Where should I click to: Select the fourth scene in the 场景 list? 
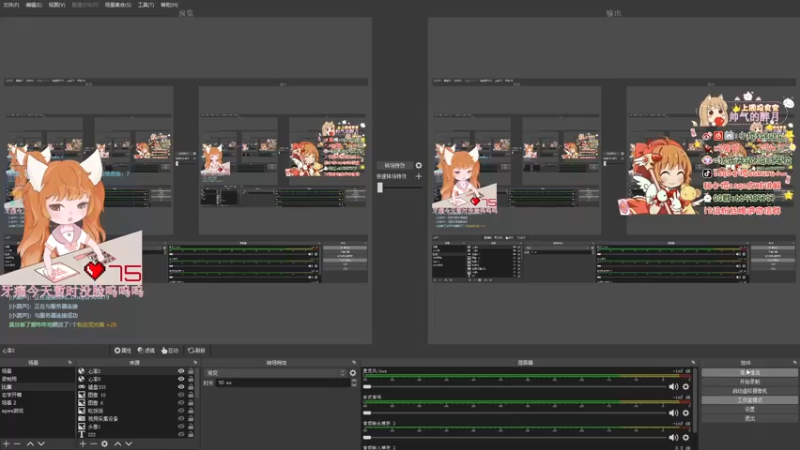click(37, 395)
